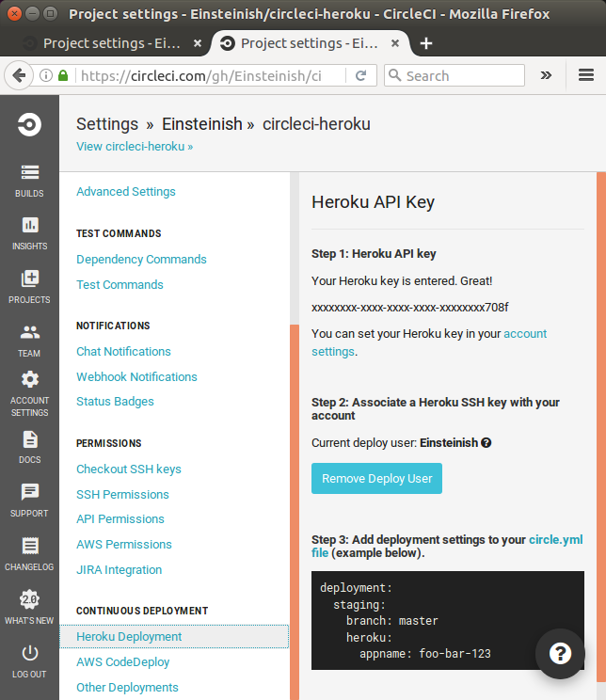Select Heroku Deployment menu item
The height and width of the screenshot is (700, 606).
(x=174, y=637)
